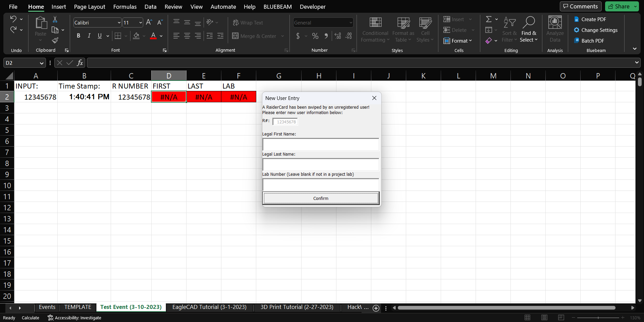Click the Confirm button in New User Entry
The width and height of the screenshot is (644, 322).
click(x=320, y=198)
